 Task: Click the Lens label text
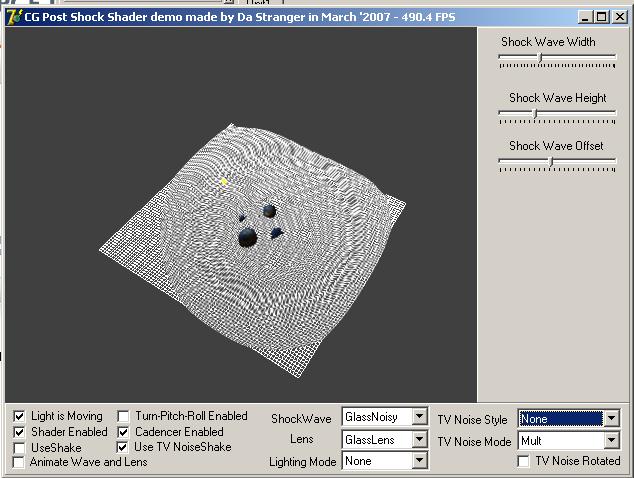tap(302, 439)
